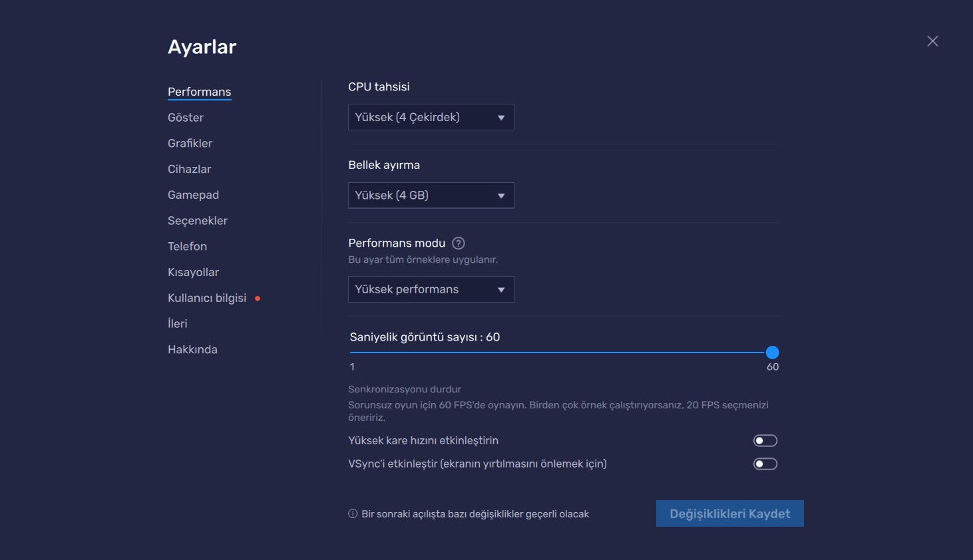
Task: Open Kullanıcı bilgisi section
Action: [x=207, y=298]
